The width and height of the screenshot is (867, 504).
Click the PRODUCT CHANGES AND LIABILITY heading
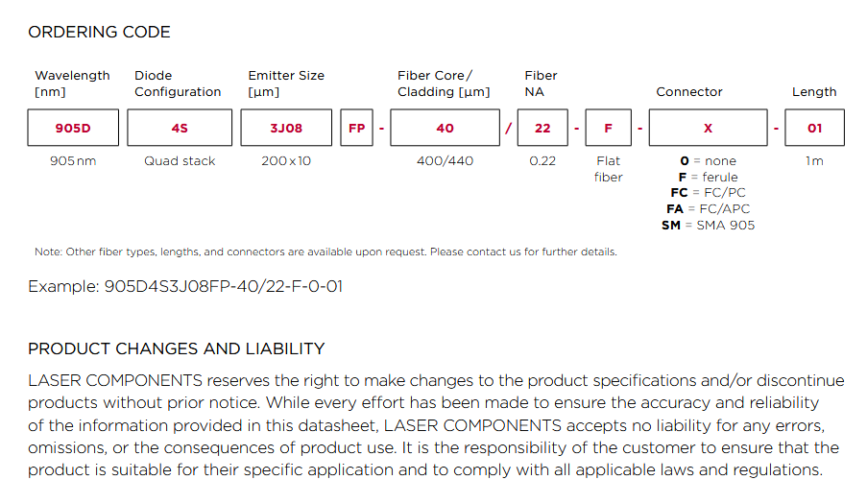[x=176, y=348]
